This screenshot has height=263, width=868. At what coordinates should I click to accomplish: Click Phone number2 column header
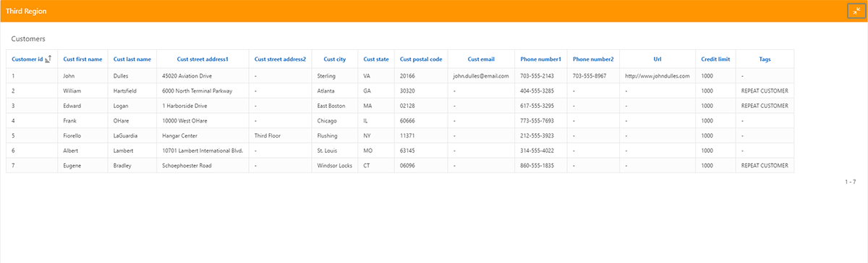coord(593,59)
